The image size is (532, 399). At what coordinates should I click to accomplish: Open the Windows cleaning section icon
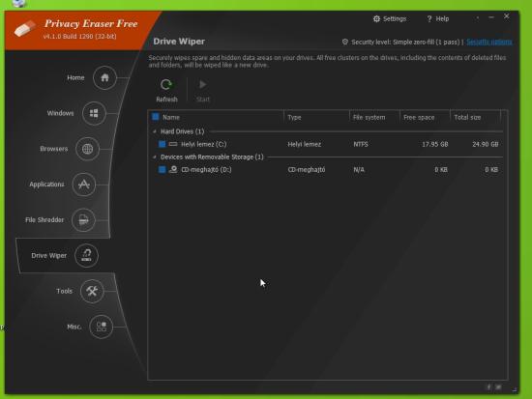click(94, 113)
